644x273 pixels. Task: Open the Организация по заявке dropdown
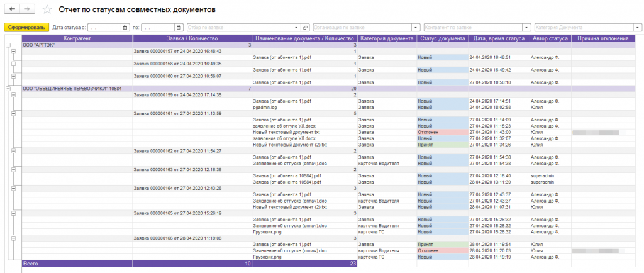416,28
